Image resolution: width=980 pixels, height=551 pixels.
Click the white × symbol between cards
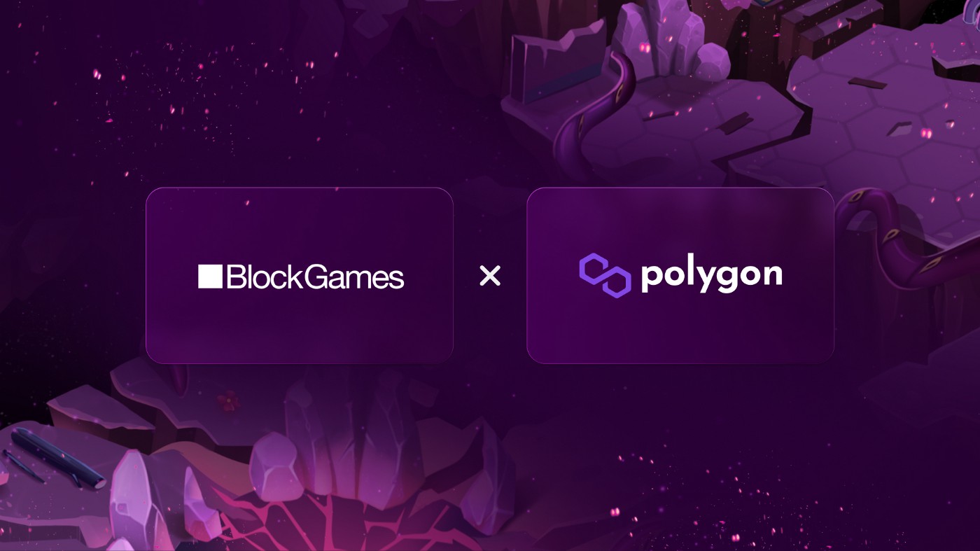click(490, 277)
